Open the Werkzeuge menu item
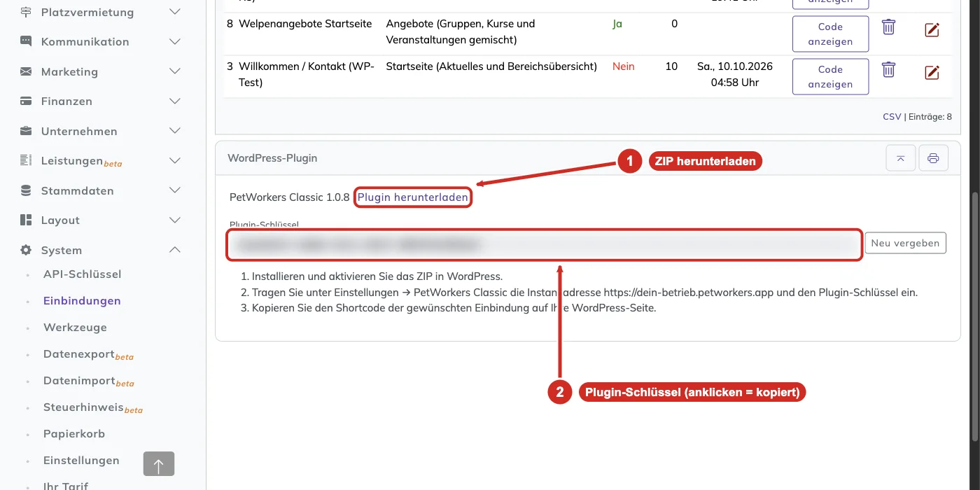 (75, 328)
